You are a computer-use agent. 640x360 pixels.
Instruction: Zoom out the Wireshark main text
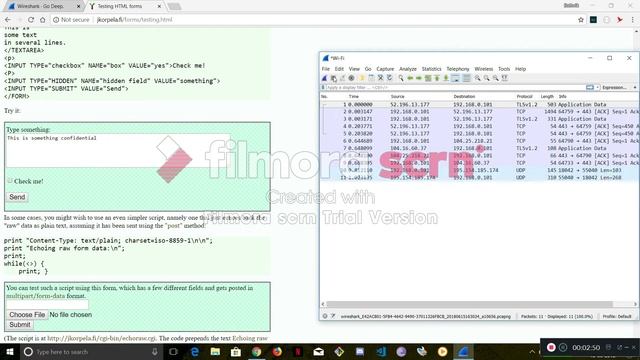[x=487, y=78]
